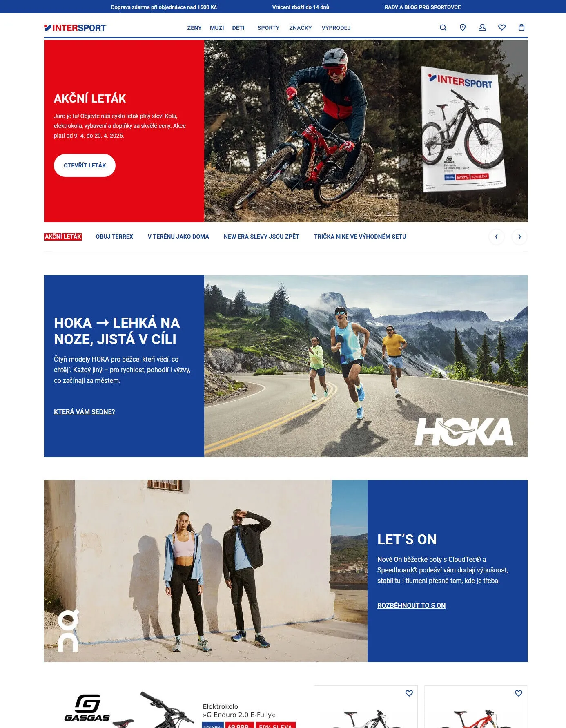Open the MUŽI menu
The width and height of the screenshot is (566, 728).
[217, 28]
